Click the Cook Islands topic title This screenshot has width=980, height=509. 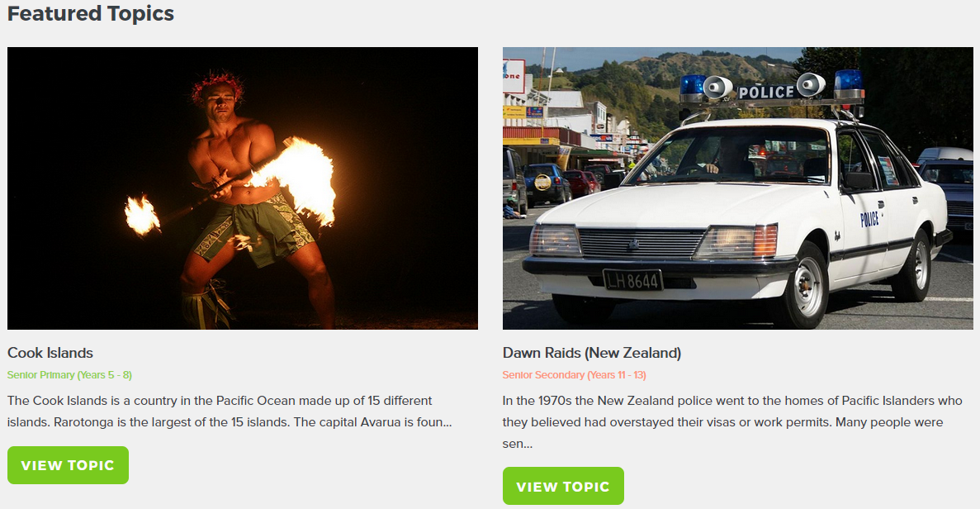click(x=50, y=353)
